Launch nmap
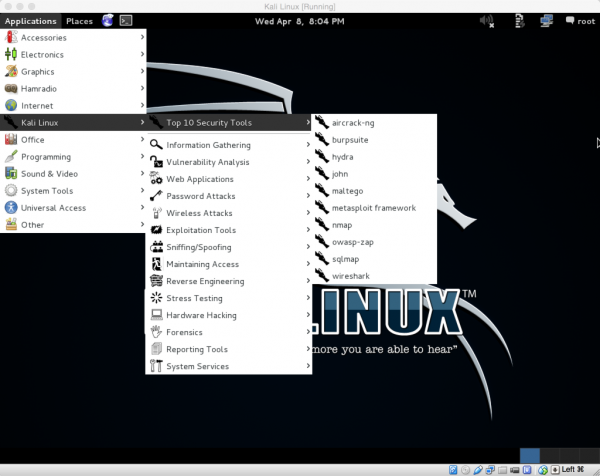The width and height of the screenshot is (600, 476). click(x=375, y=225)
